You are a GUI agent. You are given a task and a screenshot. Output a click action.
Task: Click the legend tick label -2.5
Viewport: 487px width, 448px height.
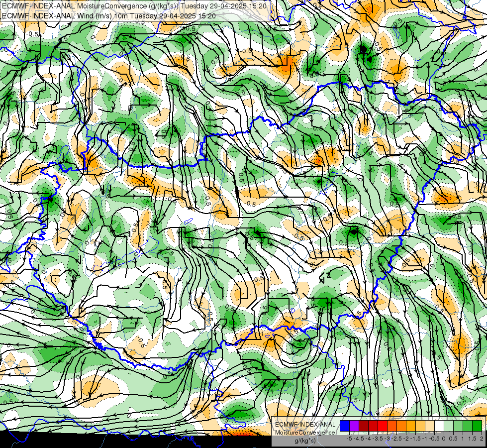point(396,439)
